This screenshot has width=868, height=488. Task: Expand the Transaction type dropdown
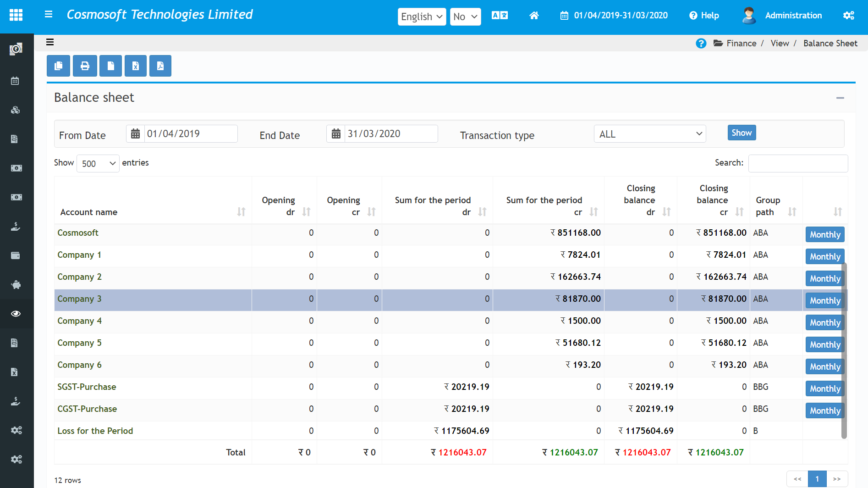coord(649,134)
